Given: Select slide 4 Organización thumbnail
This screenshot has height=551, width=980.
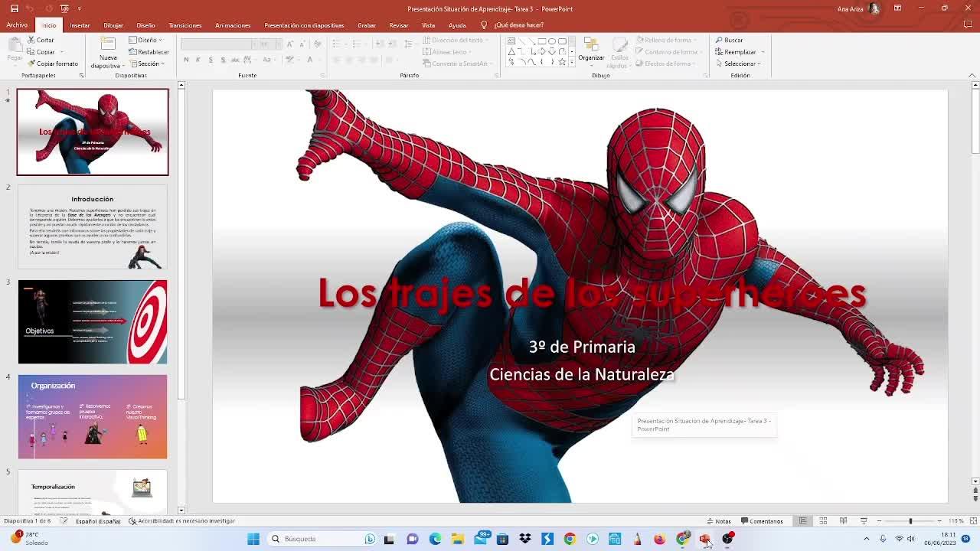Looking at the screenshot, I should 93,416.
